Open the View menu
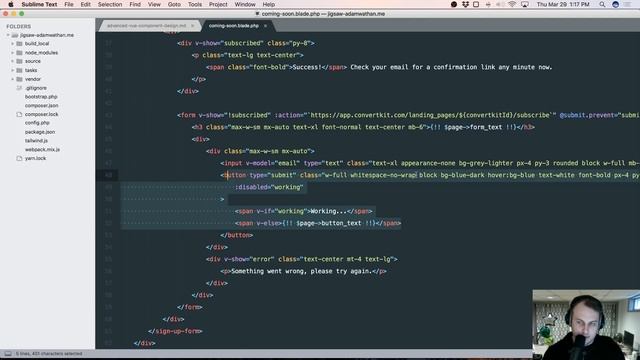The width and height of the screenshot is (640, 360). (x=154, y=4)
